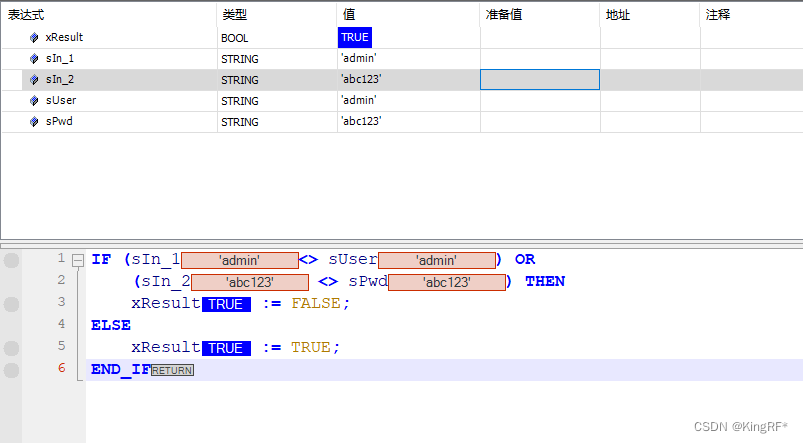Select the sPwd row name

(59, 121)
